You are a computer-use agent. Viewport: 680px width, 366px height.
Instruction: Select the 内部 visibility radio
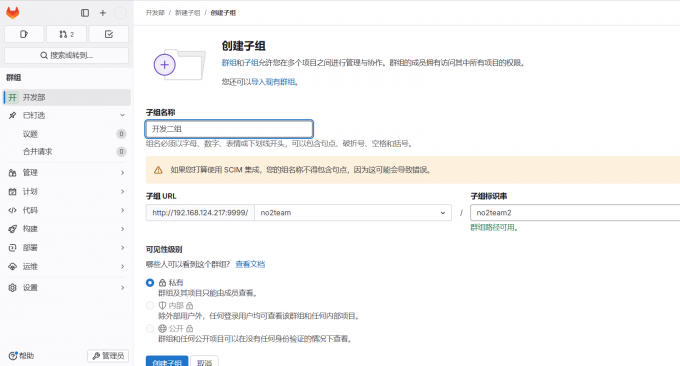(x=150, y=306)
